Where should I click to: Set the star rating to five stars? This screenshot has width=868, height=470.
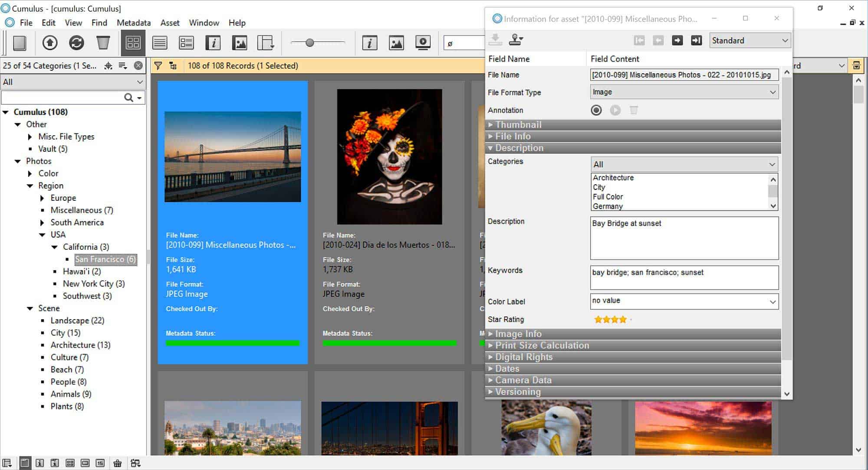631,319
